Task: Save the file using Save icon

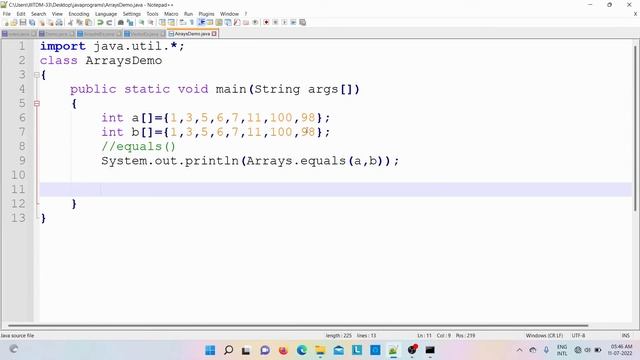Action: coord(23,22)
